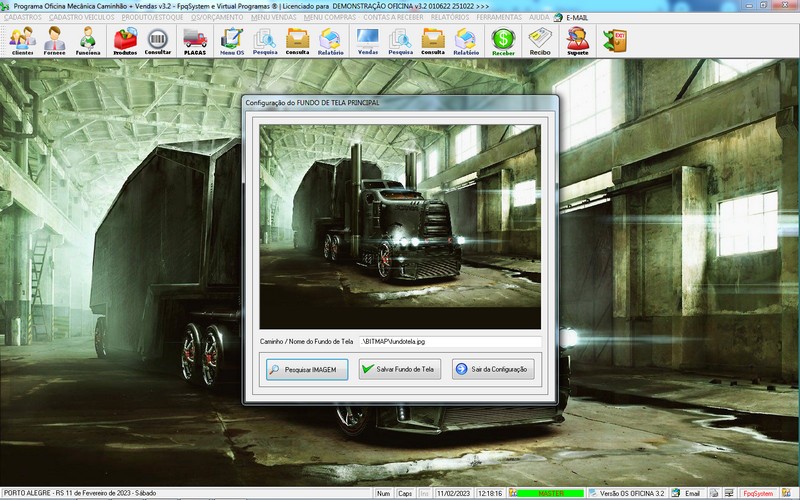
Task: Click the Pesquisar IMAGEM button
Action: (x=307, y=369)
